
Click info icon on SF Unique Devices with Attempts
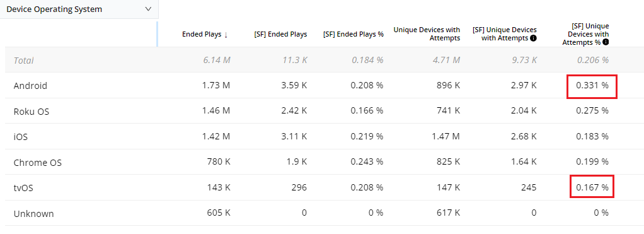coord(534,38)
